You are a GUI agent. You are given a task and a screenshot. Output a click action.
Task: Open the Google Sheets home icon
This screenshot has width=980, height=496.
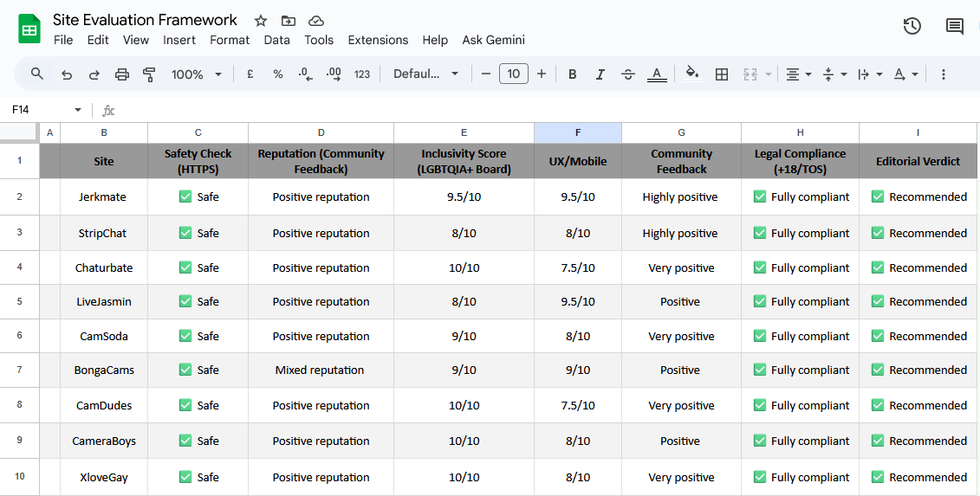[29, 29]
